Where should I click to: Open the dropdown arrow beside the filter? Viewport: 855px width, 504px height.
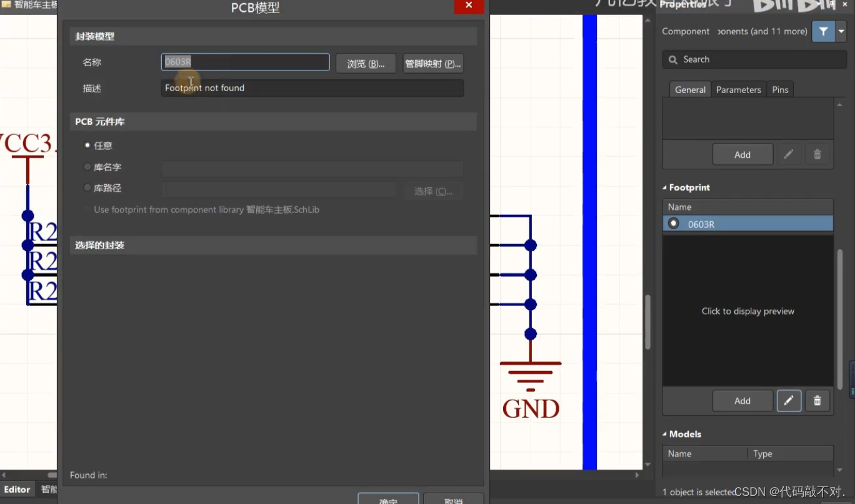coord(841,31)
